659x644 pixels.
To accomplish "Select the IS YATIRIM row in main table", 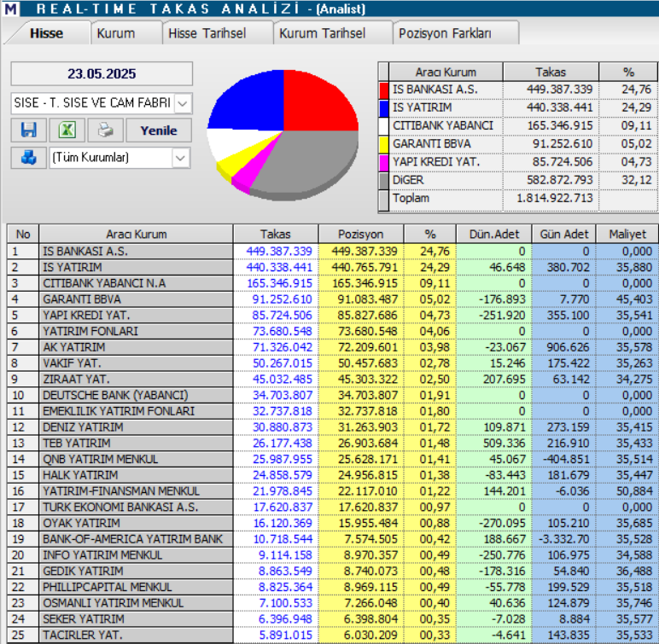I will tap(332, 268).
